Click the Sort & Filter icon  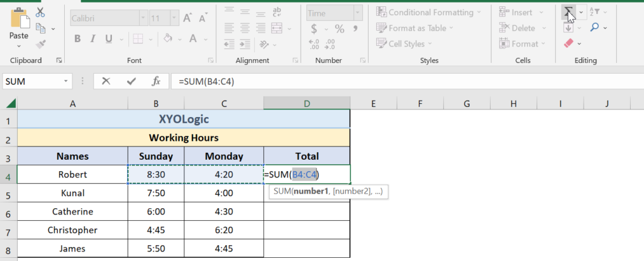click(x=594, y=12)
